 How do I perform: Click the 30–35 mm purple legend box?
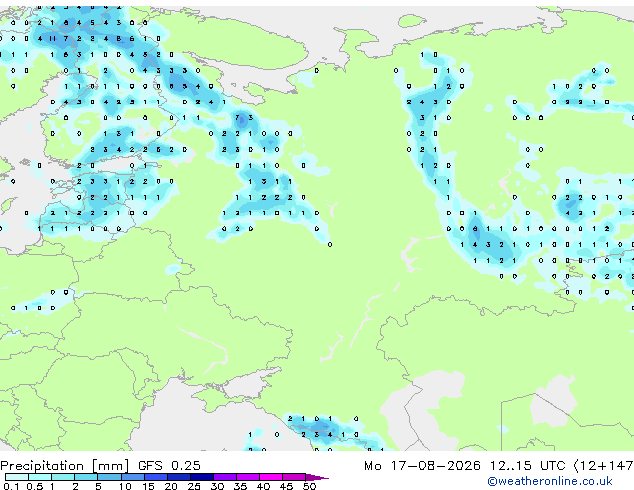click(x=225, y=477)
